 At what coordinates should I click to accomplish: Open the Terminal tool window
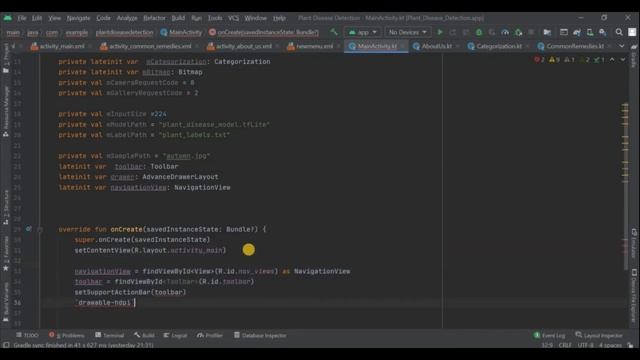coord(109,335)
